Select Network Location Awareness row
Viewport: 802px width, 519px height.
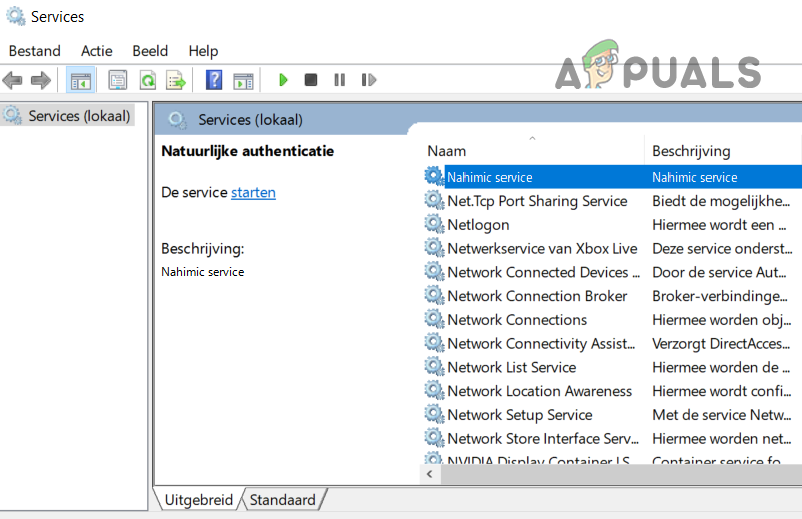pyautogui.click(x=612, y=391)
